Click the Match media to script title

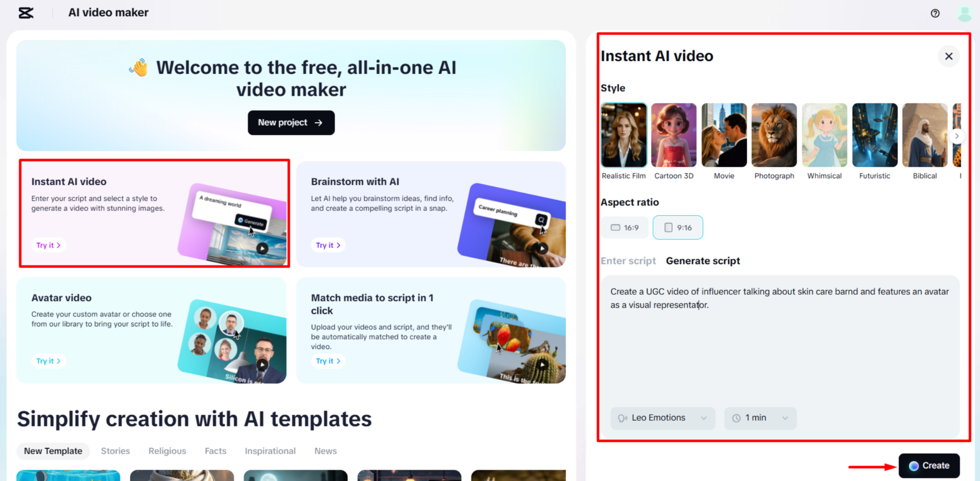coord(372,304)
